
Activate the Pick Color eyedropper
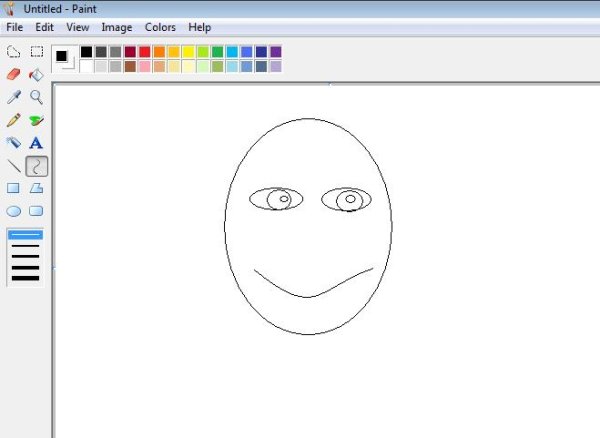tap(14, 97)
